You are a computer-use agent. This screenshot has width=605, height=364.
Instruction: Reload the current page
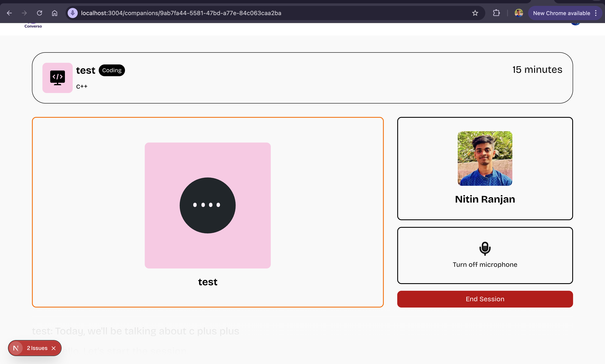click(39, 13)
